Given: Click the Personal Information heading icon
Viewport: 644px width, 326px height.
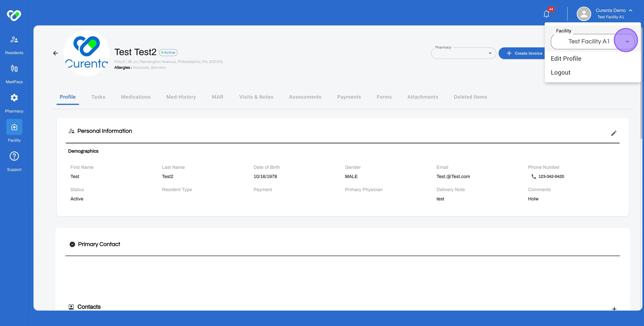Looking at the screenshot, I should click(71, 131).
